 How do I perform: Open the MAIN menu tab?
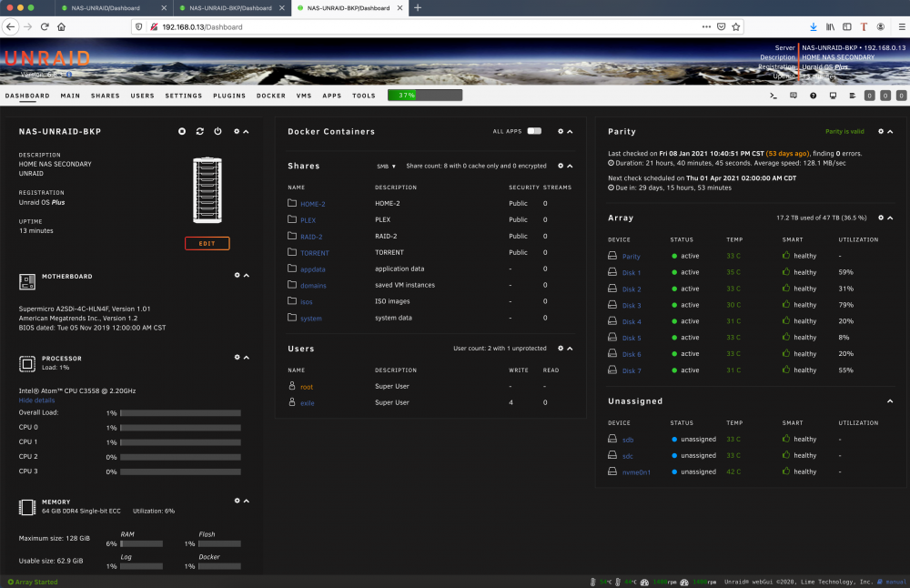[70, 96]
